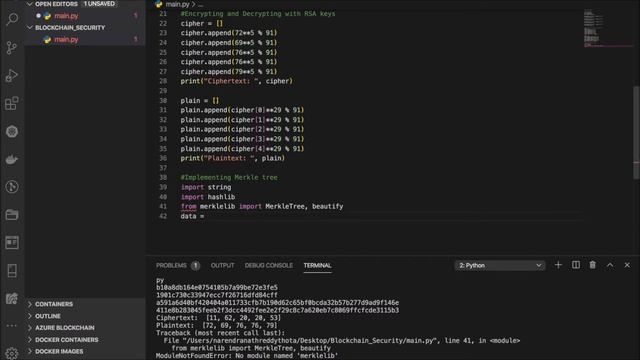640x360 pixels.
Task: Select terminal from '2: Python' dropdown
Action: pyautogui.click(x=500, y=265)
